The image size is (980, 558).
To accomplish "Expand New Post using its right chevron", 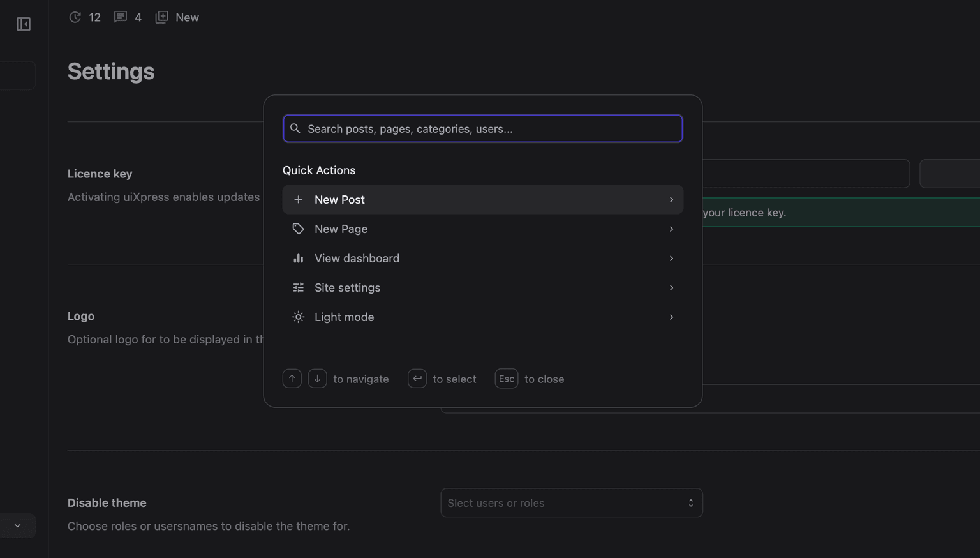I will pos(671,199).
